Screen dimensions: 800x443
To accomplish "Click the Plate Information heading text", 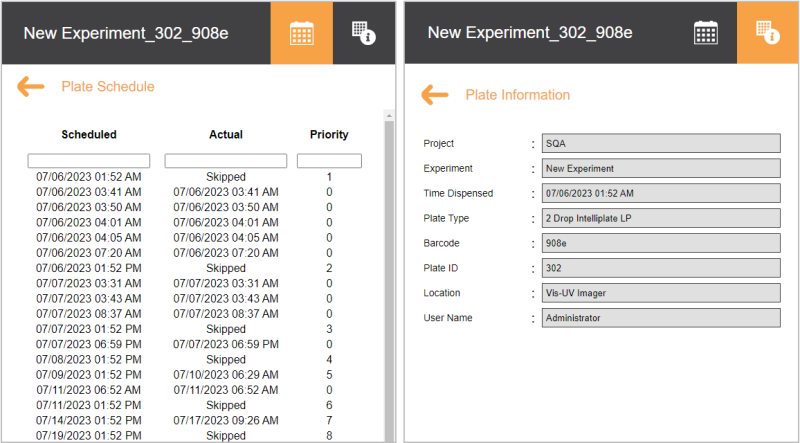I will coord(518,95).
